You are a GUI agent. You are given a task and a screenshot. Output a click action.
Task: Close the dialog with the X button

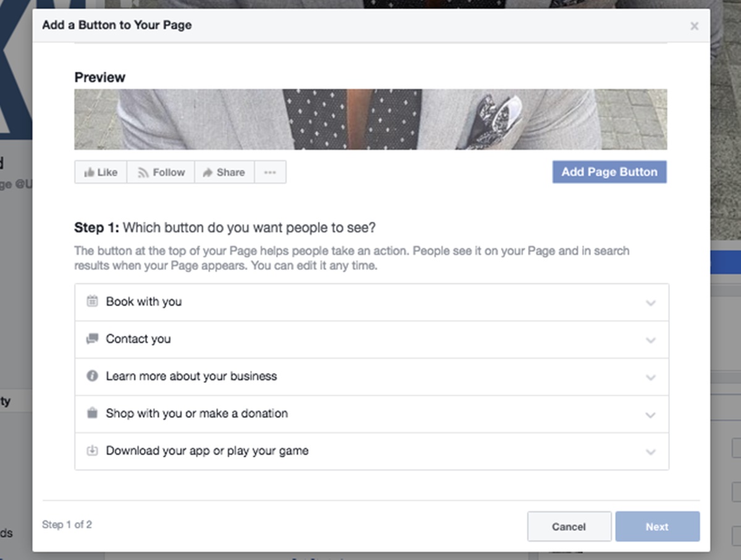click(695, 26)
